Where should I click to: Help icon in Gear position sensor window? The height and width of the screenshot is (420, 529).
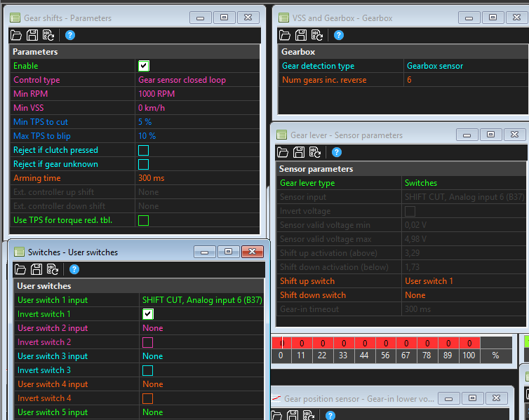tap(330, 416)
